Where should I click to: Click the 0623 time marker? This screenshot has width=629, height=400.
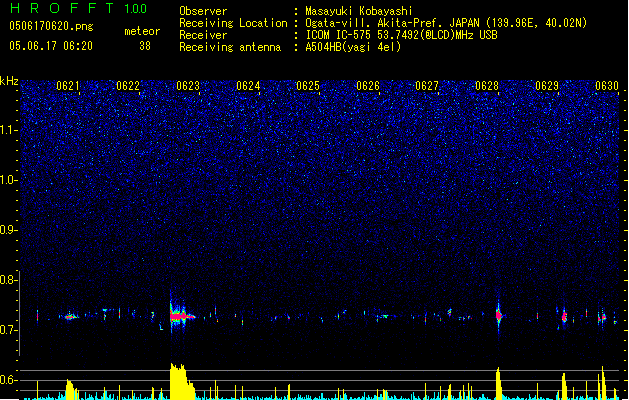188,86
